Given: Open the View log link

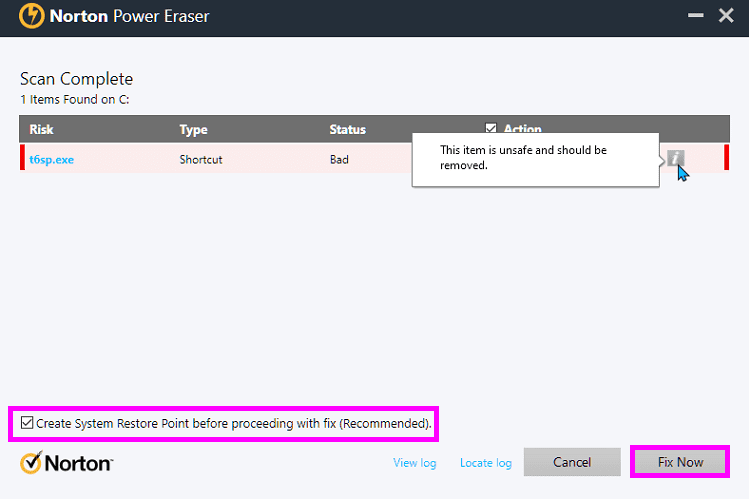Looking at the screenshot, I should coord(415,463).
